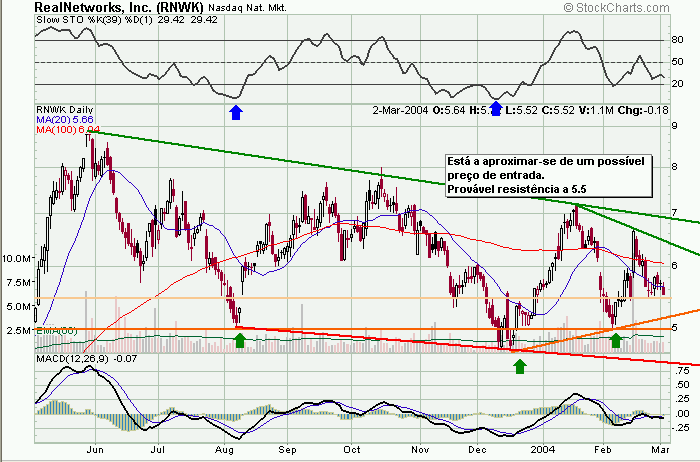The width and height of the screenshot is (700, 462).
Task: Click the 'Jun' month label on time axis
Action: 95,450
